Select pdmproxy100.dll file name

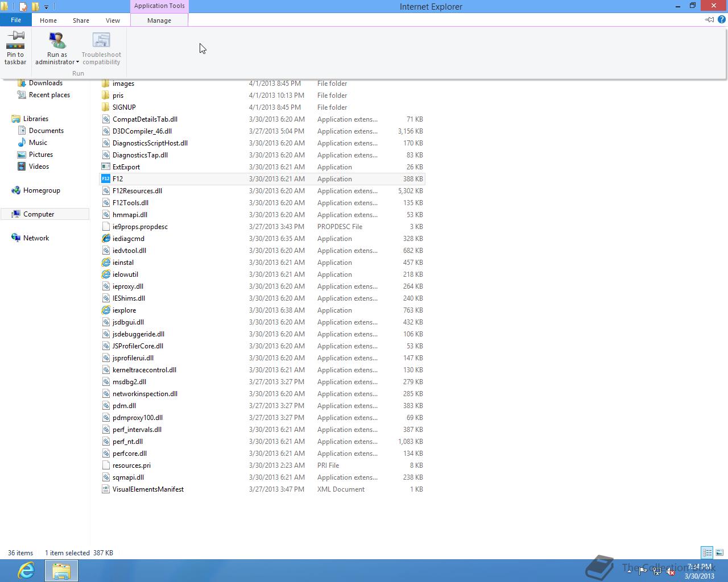(x=138, y=418)
